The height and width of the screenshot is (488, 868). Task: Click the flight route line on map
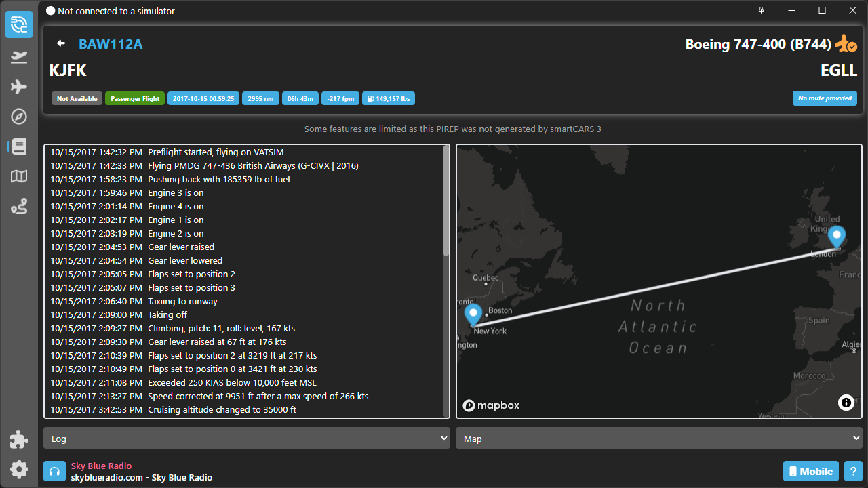coord(654,287)
